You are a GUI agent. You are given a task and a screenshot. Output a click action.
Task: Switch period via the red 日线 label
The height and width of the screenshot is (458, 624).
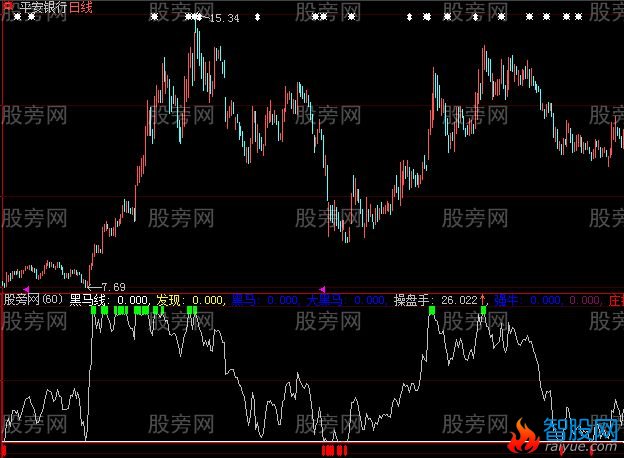[x=81, y=7]
